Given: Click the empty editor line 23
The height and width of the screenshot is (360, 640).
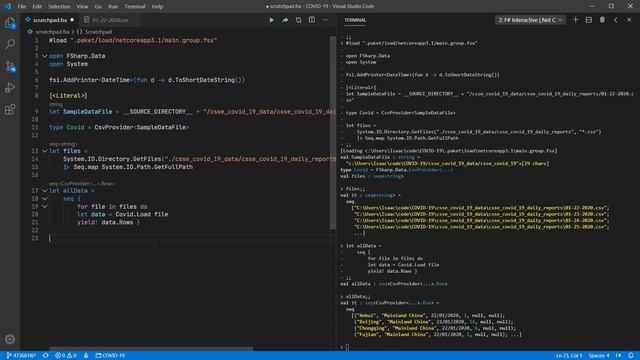Looking at the screenshot, I should pyautogui.click(x=192, y=238).
